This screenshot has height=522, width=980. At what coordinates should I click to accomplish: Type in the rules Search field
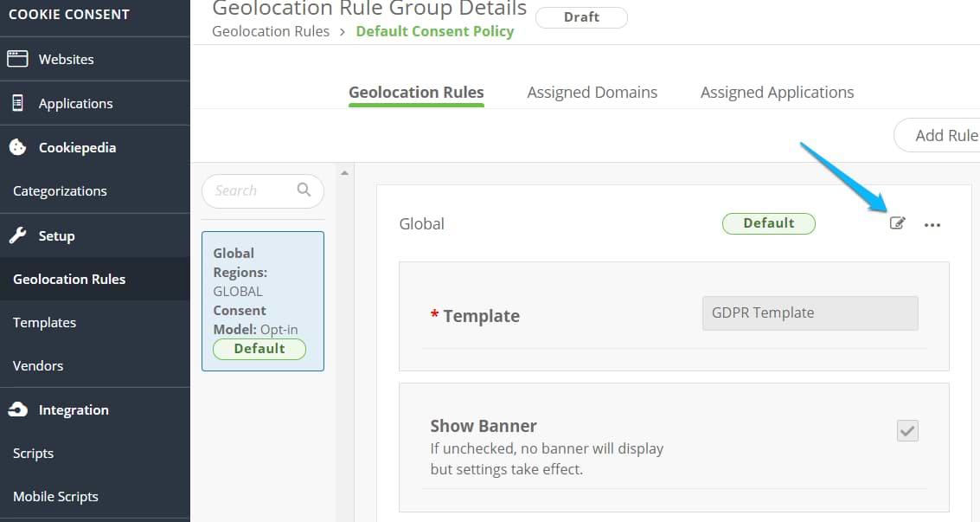click(x=251, y=190)
